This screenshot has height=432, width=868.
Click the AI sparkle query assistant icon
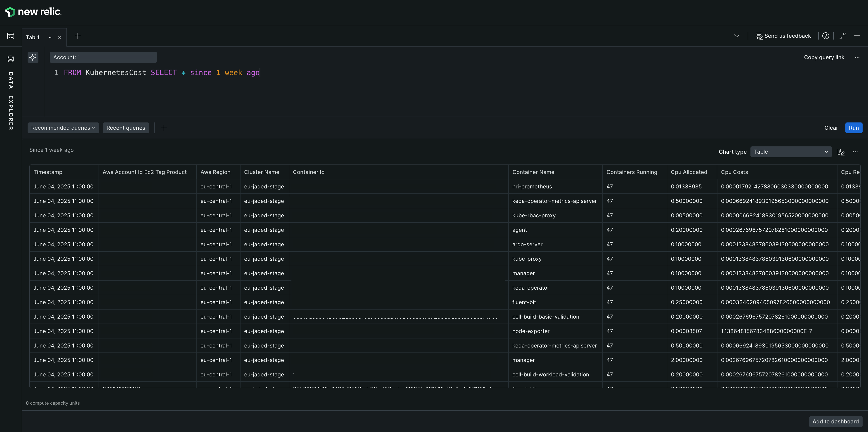[x=33, y=57]
